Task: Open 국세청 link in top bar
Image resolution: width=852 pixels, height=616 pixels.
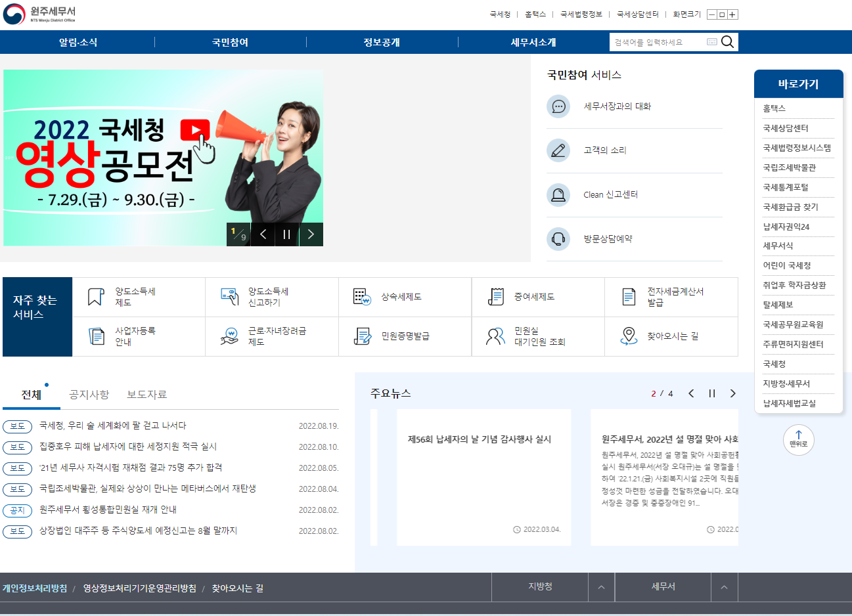Action: click(x=500, y=14)
